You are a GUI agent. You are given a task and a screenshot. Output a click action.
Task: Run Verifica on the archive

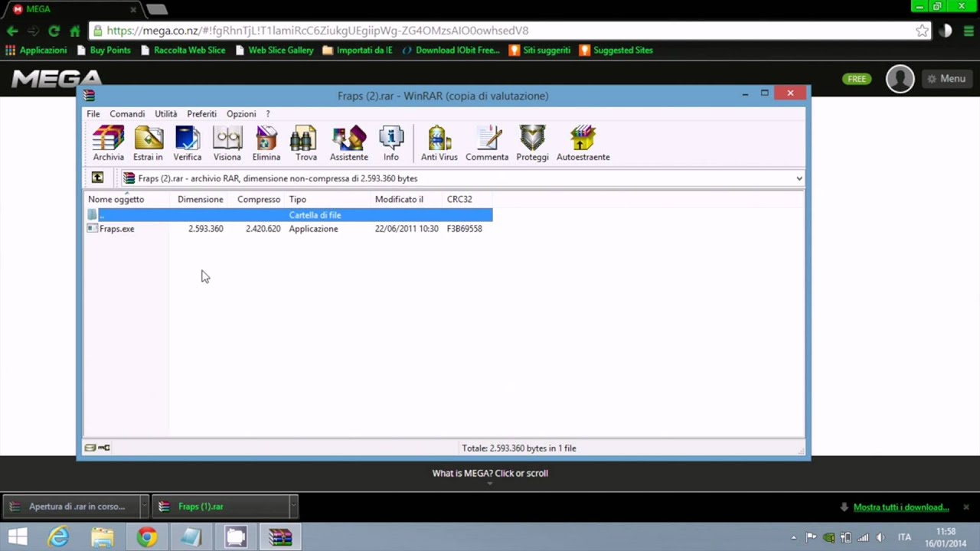188,144
